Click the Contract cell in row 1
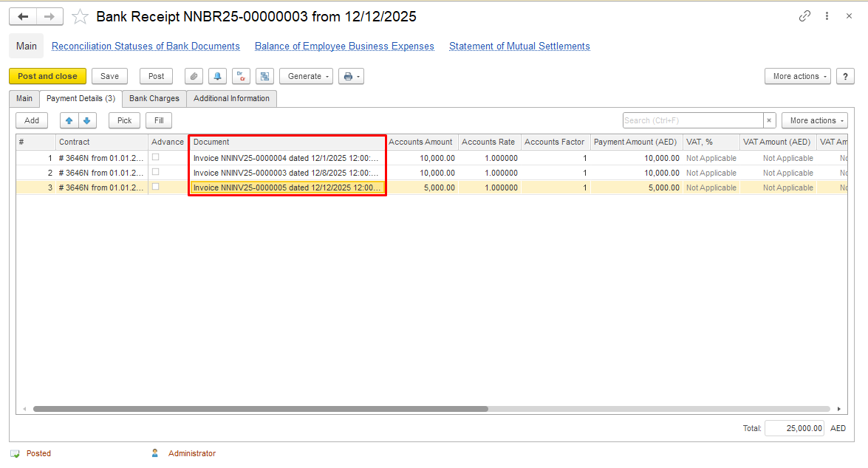This screenshot has width=868, height=468. pos(101,158)
